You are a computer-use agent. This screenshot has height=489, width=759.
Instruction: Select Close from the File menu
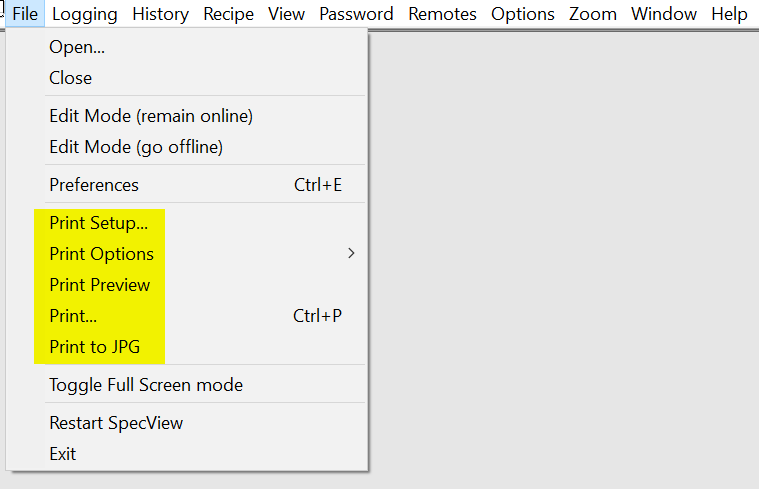(x=70, y=78)
